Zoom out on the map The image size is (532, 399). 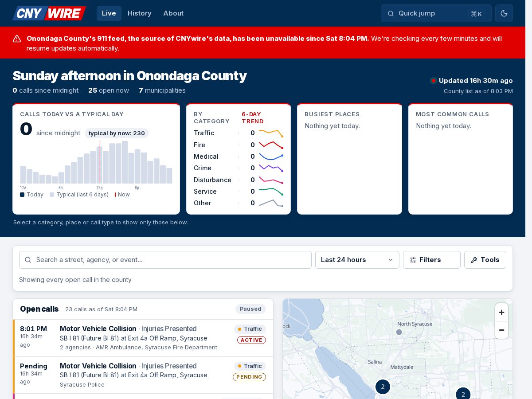click(501, 330)
